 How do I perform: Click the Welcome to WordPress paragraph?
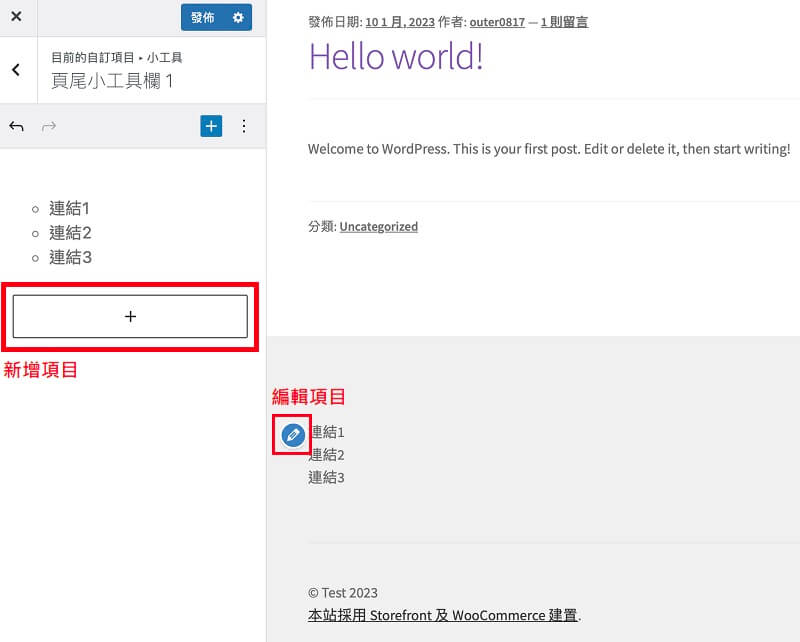click(x=549, y=149)
